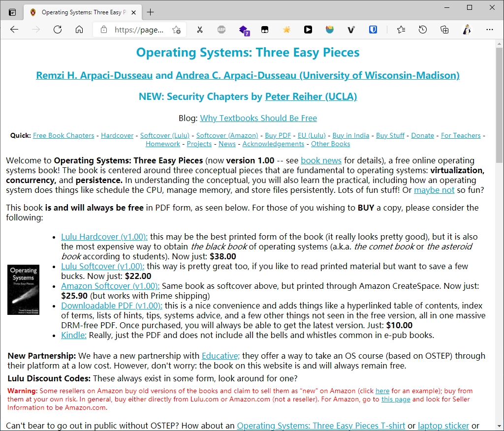Open this page Amazon link in warning

[396, 399]
